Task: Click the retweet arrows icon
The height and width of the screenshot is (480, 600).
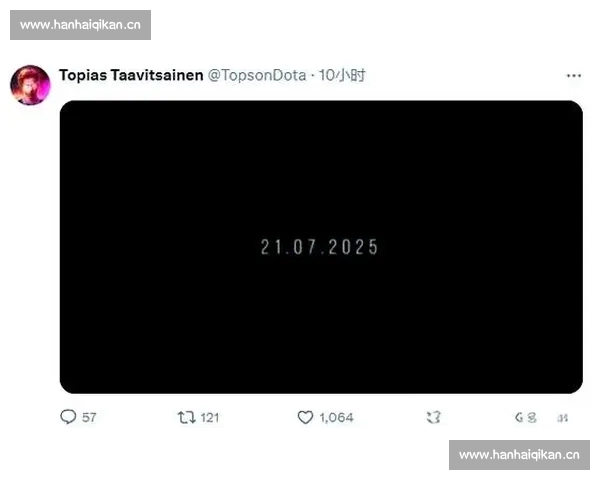Action: tap(186, 417)
